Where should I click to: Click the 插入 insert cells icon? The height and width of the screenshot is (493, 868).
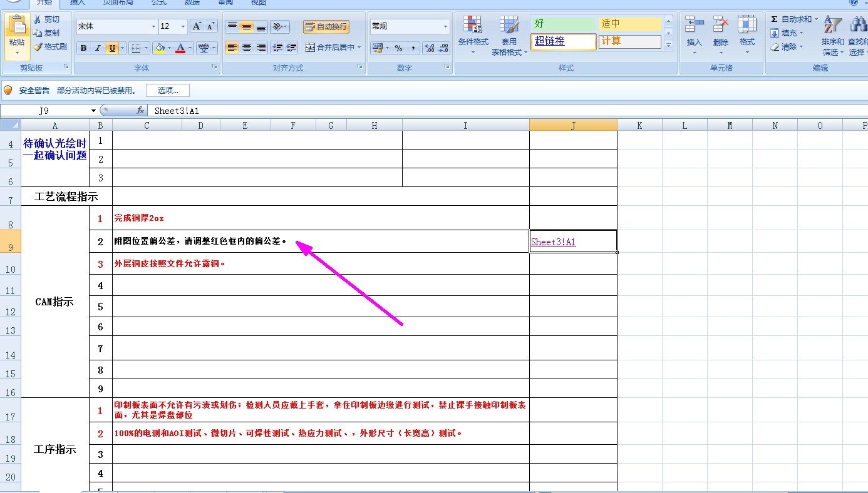pyautogui.click(x=695, y=25)
